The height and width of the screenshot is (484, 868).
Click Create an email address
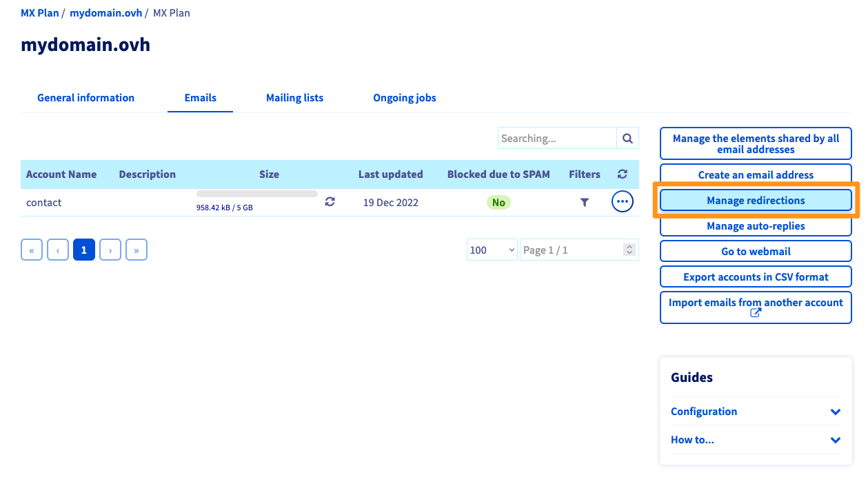[756, 175]
